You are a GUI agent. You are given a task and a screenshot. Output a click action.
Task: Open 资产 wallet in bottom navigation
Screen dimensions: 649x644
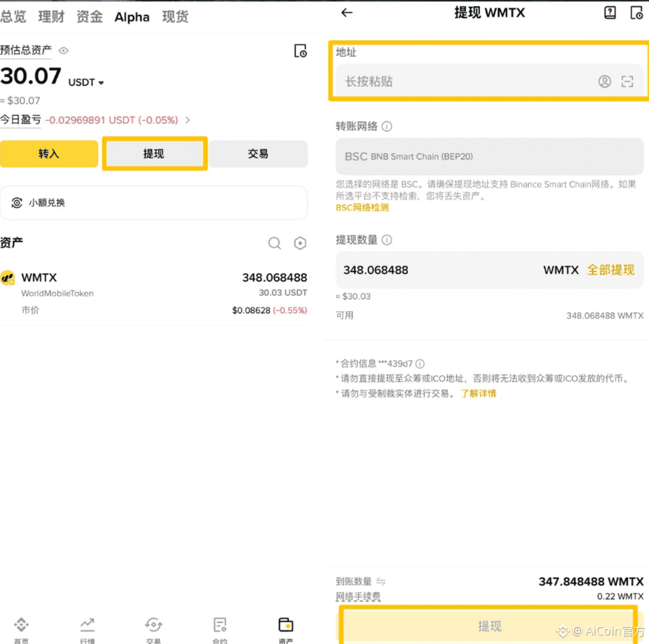pos(286,630)
